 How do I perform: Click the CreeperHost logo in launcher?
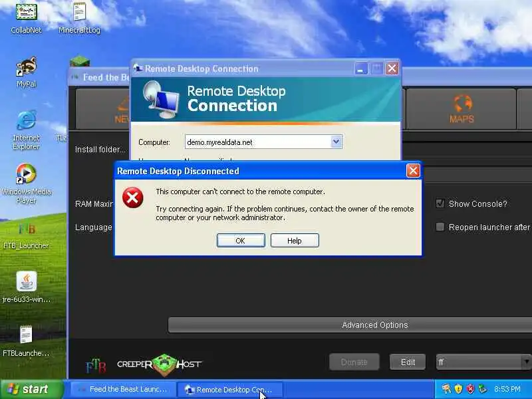pos(159,364)
